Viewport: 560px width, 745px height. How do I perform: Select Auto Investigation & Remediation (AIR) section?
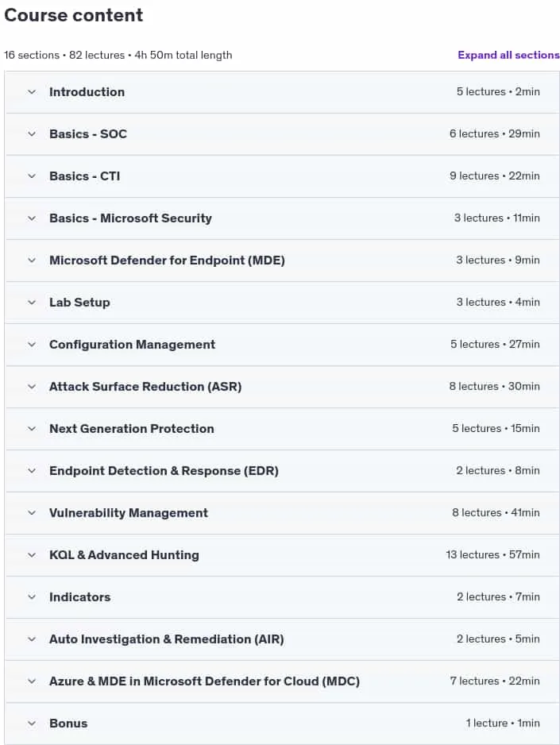(x=166, y=639)
